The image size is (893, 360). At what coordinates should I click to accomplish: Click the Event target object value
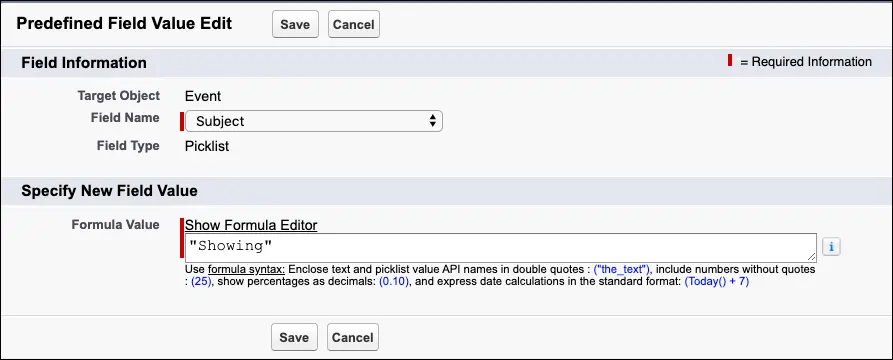[x=203, y=96]
